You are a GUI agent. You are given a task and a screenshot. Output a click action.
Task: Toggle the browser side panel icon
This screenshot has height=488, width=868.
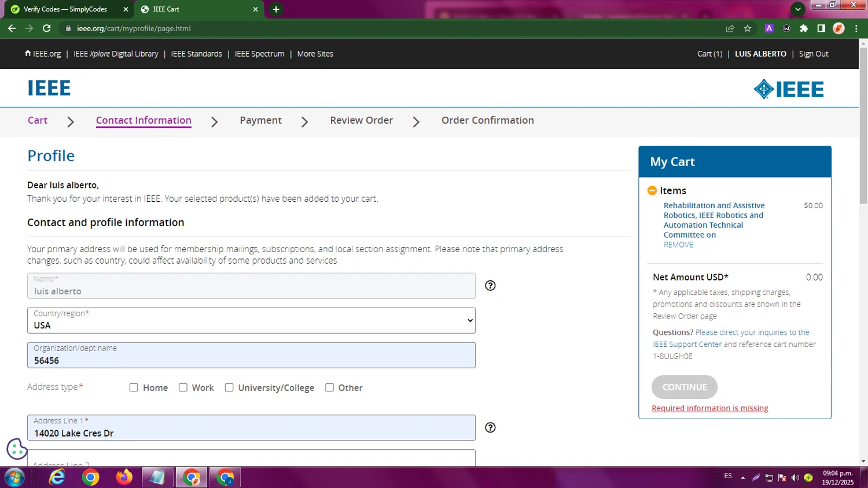pos(821,28)
